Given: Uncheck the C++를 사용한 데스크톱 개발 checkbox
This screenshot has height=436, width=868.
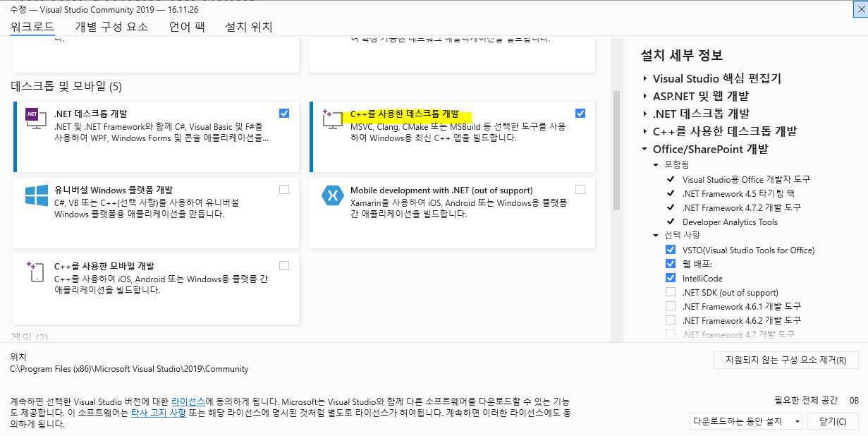Looking at the screenshot, I should point(580,113).
